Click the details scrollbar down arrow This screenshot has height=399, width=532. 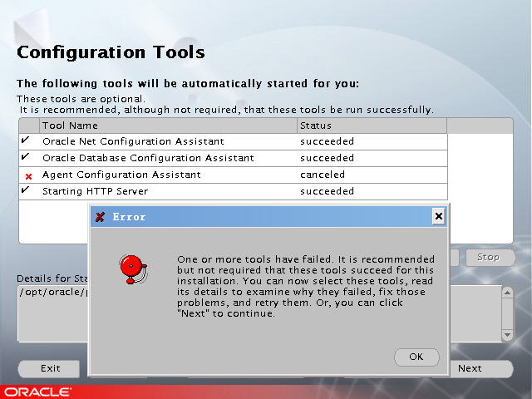(507, 335)
